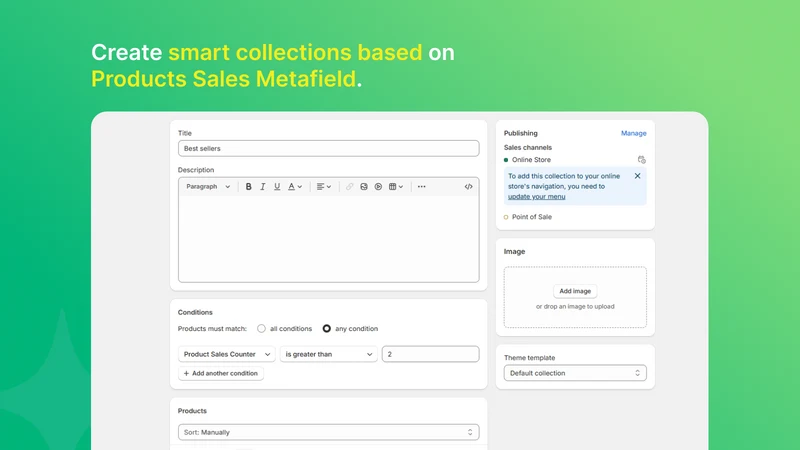The image size is (800, 450).
Task: Open text alignment options
Action: coord(324,187)
